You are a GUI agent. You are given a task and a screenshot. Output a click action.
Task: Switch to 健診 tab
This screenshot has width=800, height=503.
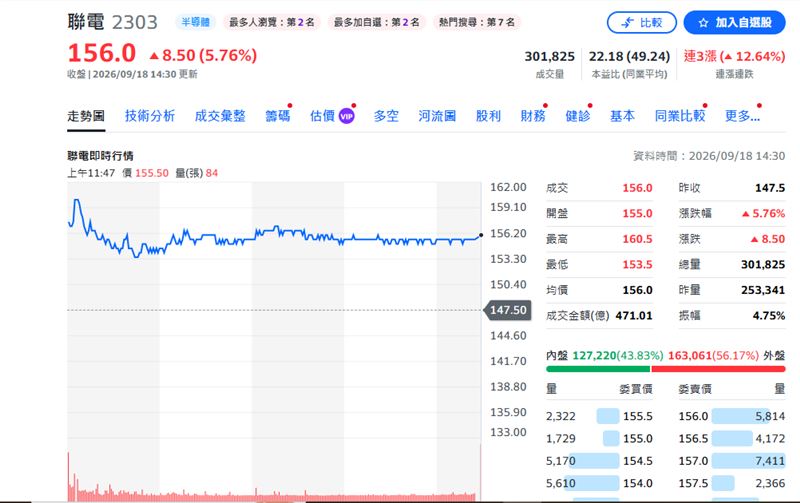point(578,116)
